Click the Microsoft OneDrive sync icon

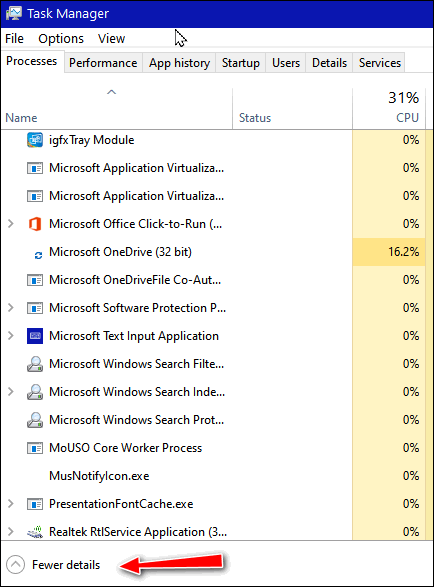(x=38, y=255)
